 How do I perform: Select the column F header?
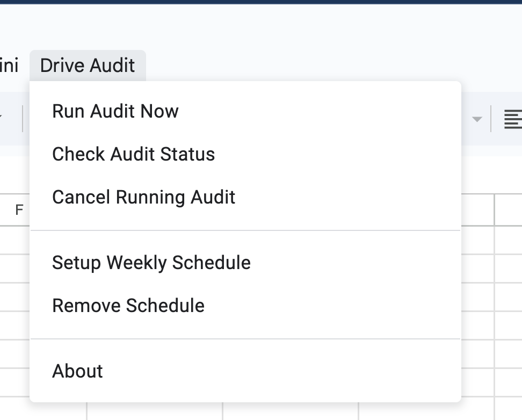tap(19, 210)
